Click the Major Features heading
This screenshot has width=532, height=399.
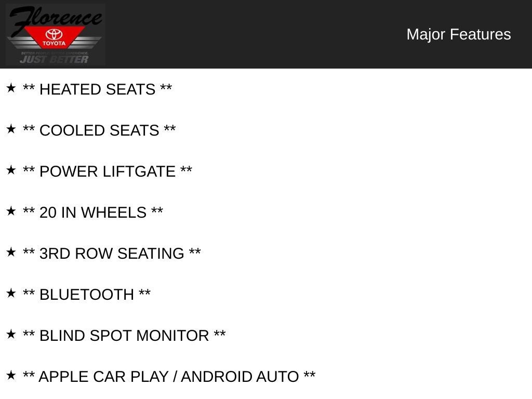[458, 34]
